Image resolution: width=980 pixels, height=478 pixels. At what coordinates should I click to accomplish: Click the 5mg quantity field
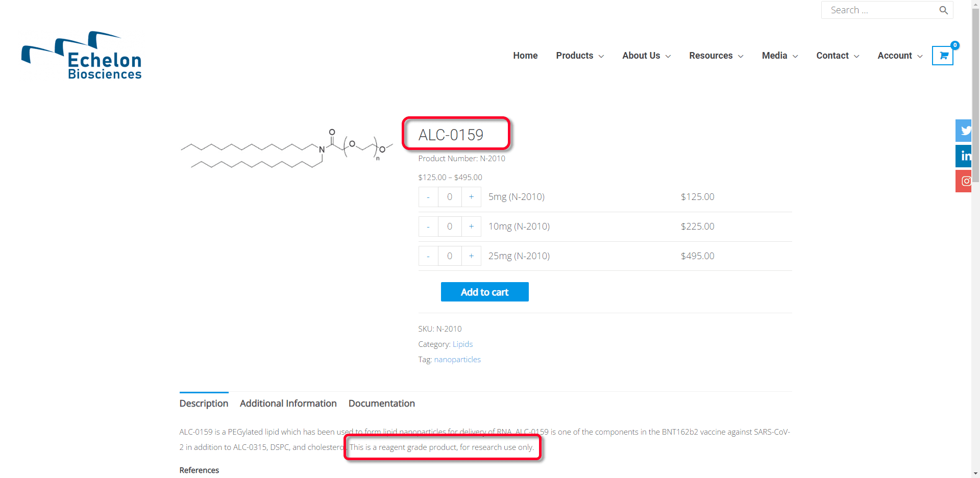tap(450, 197)
